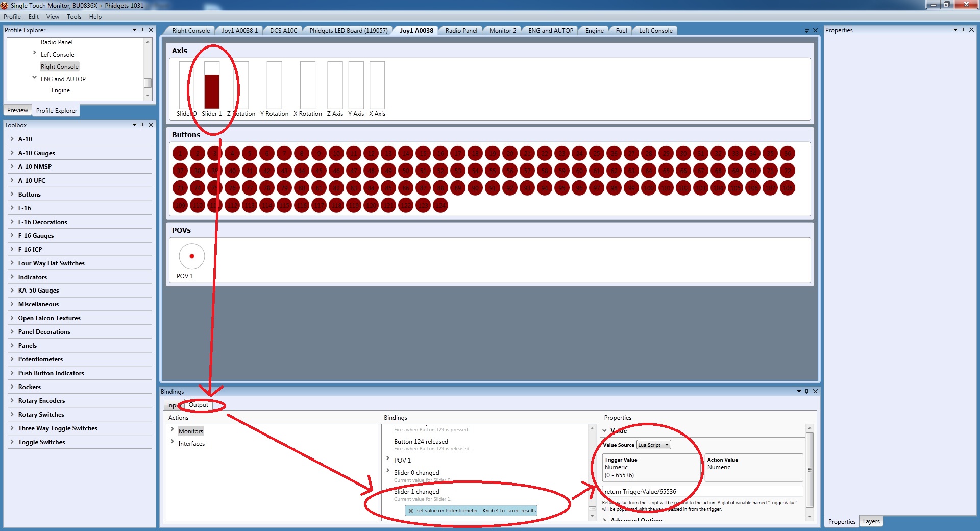Switch to the Fuel tab
This screenshot has width=980, height=531.
pyautogui.click(x=621, y=31)
